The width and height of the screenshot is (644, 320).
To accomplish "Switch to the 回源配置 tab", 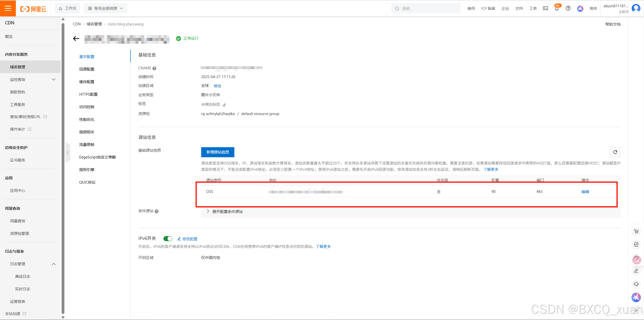I will click(x=87, y=69).
